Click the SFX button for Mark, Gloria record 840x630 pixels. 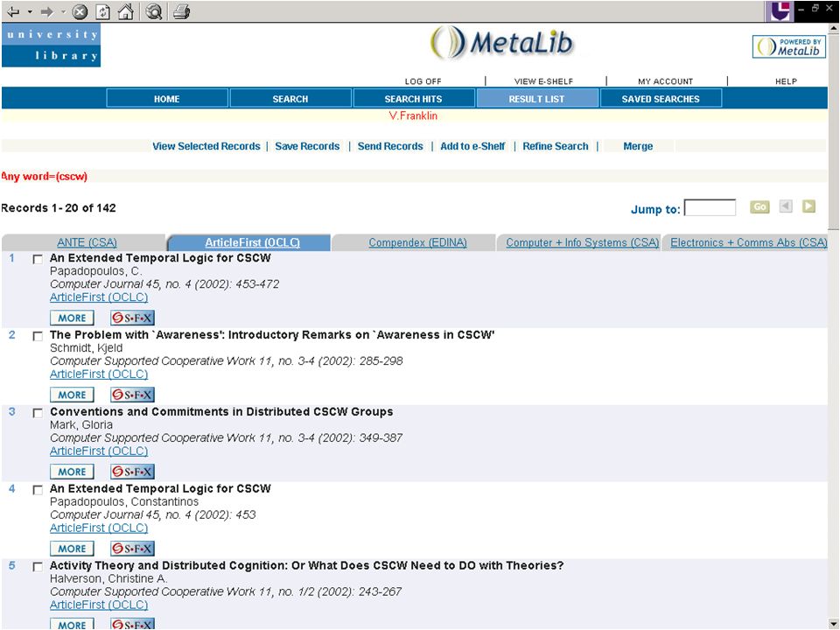132,472
